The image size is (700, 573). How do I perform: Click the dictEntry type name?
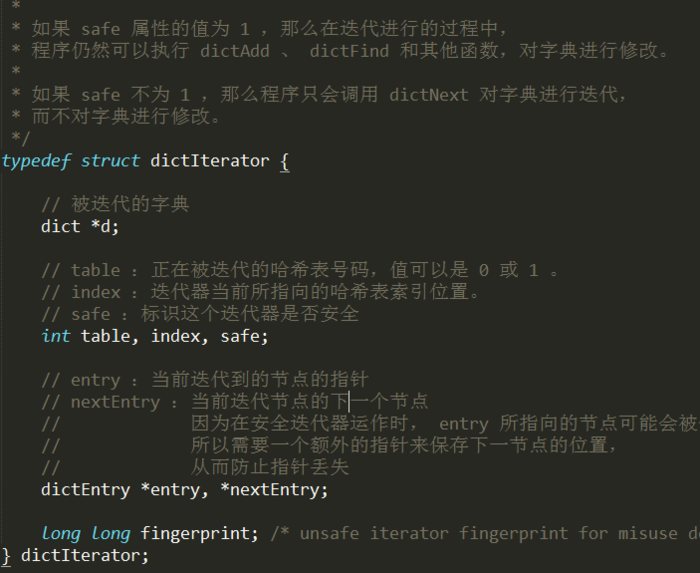[86, 490]
